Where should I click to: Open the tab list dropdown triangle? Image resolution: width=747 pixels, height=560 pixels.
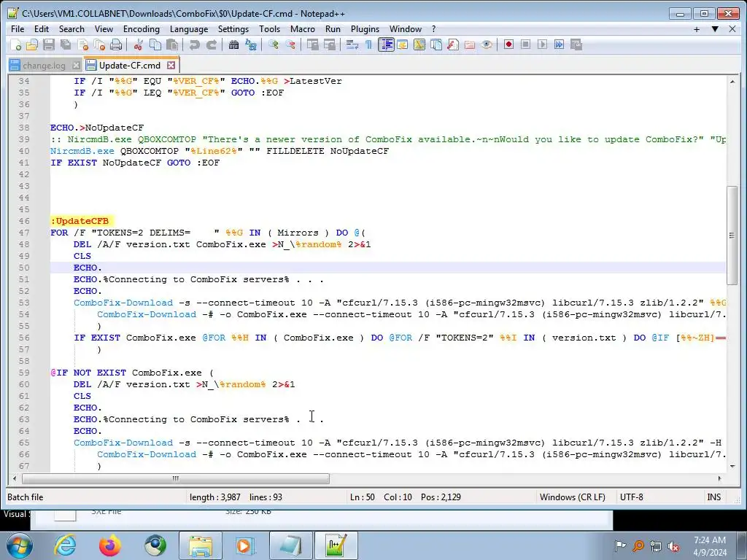click(715, 29)
